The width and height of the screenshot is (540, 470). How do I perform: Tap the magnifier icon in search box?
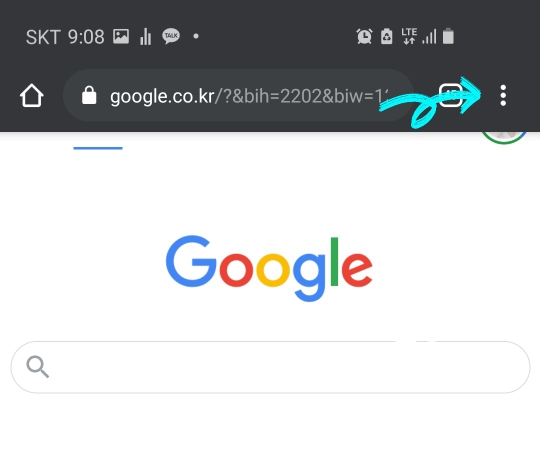[x=38, y=367]
